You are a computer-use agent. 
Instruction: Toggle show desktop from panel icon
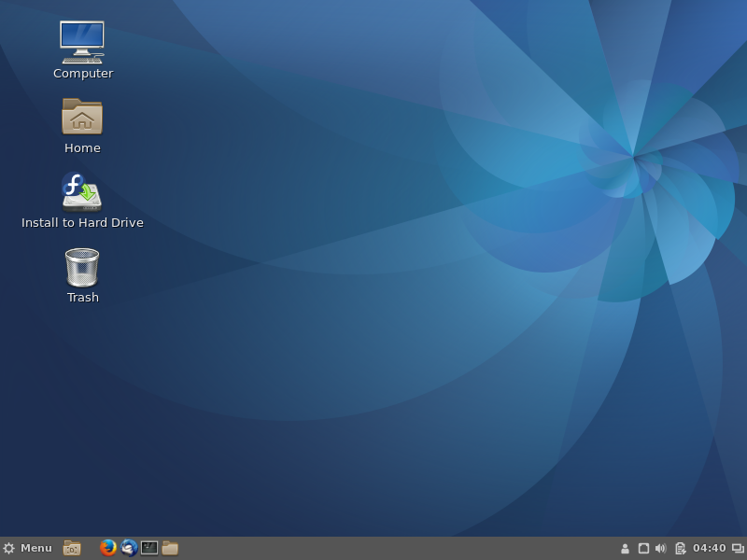click(72, 548)
